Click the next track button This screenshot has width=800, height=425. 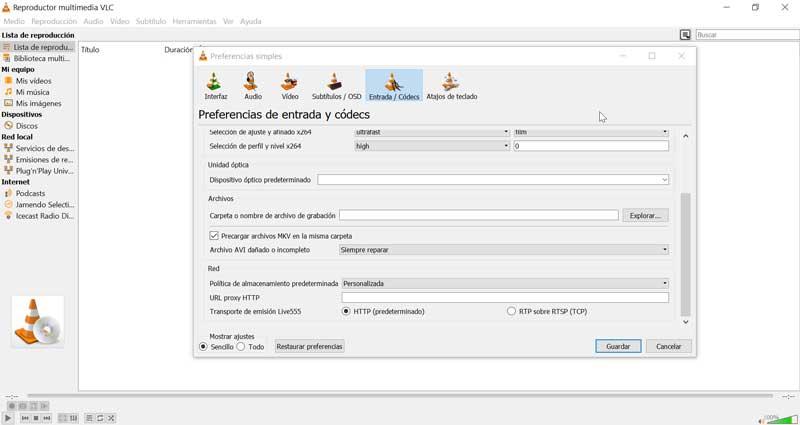point(47,418)
